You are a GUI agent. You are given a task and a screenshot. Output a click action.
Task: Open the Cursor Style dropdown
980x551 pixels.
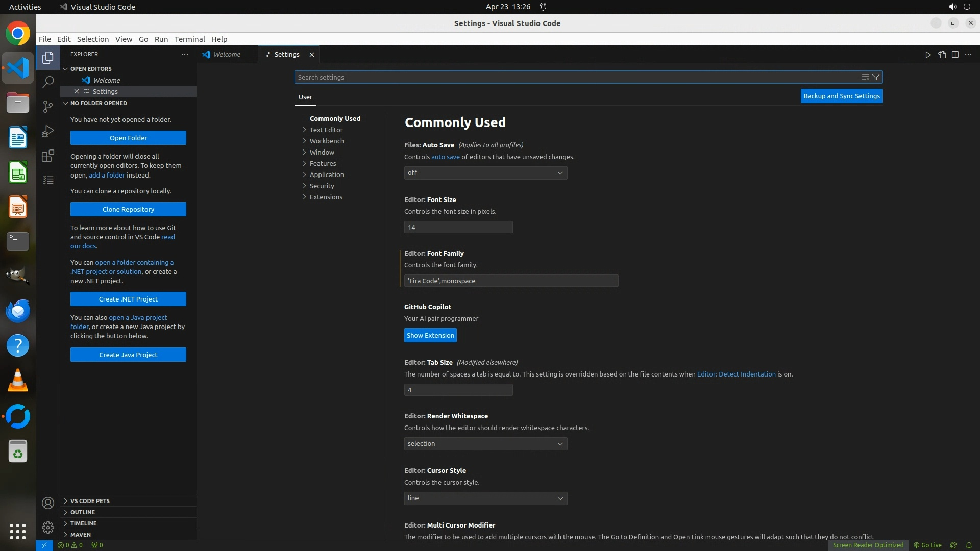click(485, 498)
